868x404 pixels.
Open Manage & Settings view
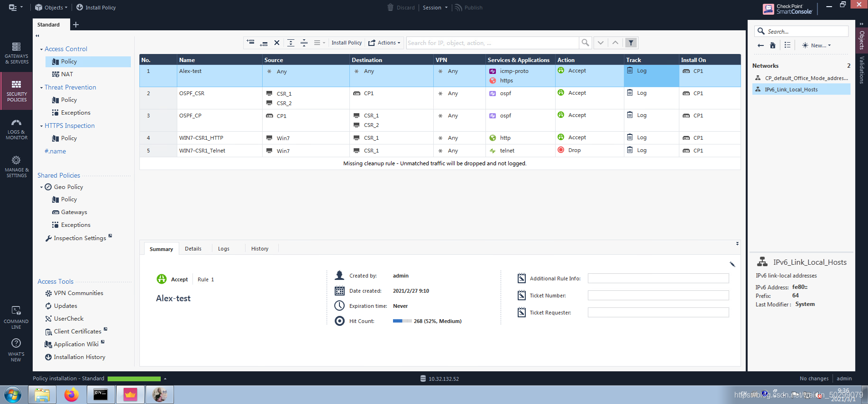(x=17, y=167)
